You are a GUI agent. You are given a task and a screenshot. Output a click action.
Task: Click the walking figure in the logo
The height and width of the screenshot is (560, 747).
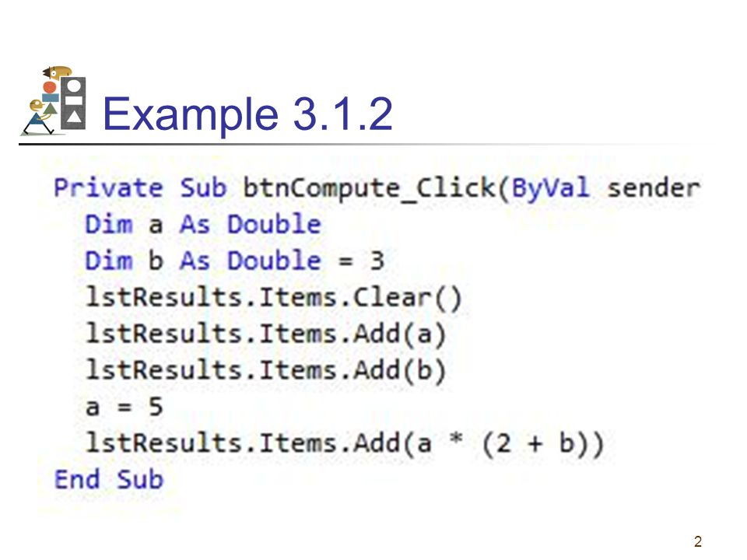point(40,117)
